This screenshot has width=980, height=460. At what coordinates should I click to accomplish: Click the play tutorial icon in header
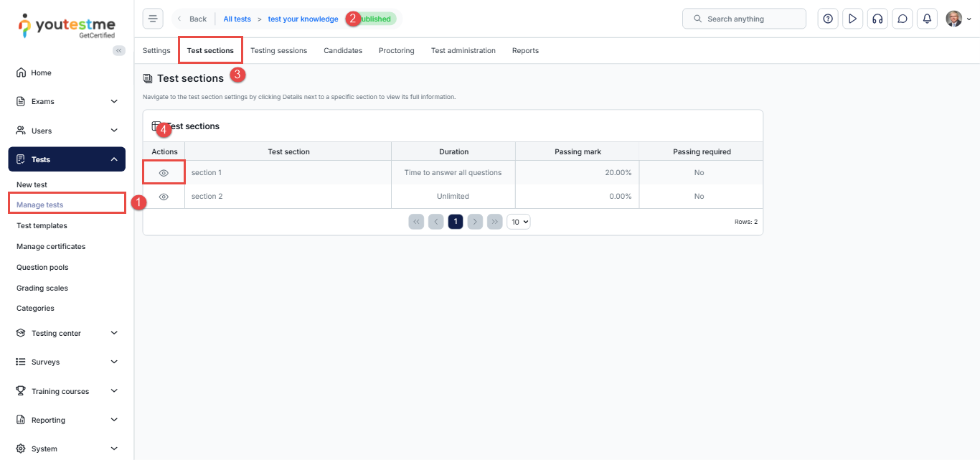click(x=852, y=19)
